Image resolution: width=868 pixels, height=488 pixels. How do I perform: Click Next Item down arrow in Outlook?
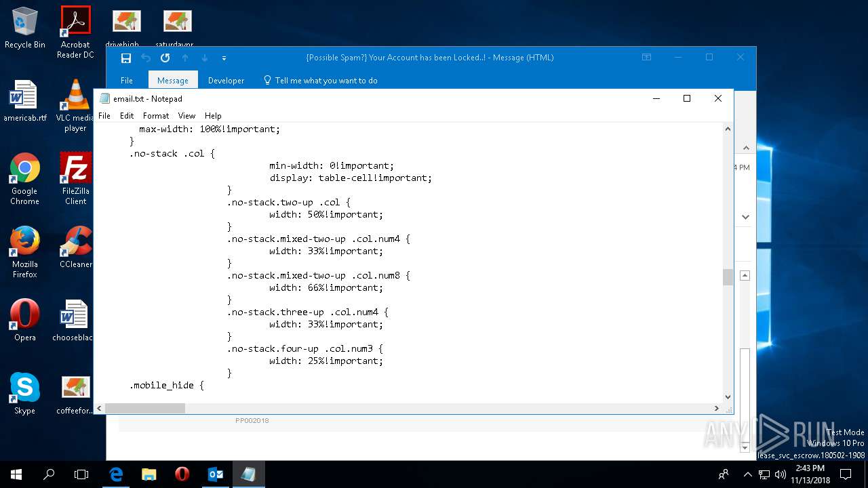tap(205, 58)
